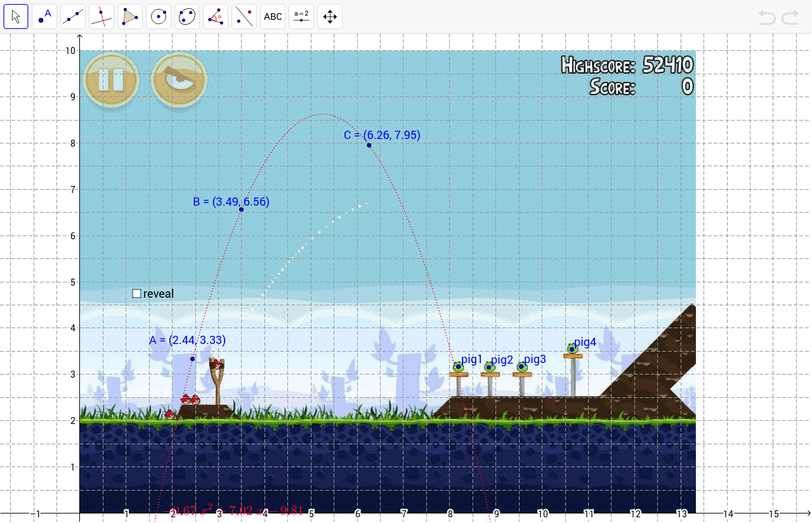Screen dimensions: 812x523
Task: Click the Redo arrow
Action: click(x=790, y=17)
